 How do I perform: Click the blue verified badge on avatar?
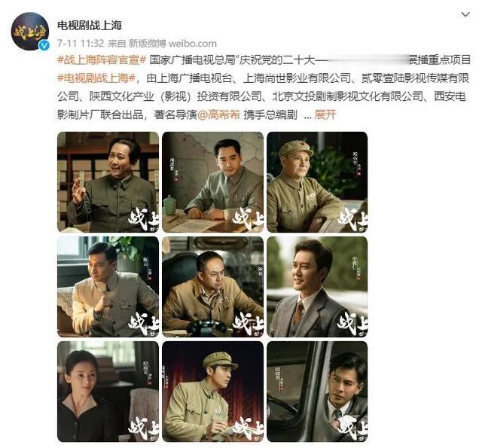click(x=44, y=45)
